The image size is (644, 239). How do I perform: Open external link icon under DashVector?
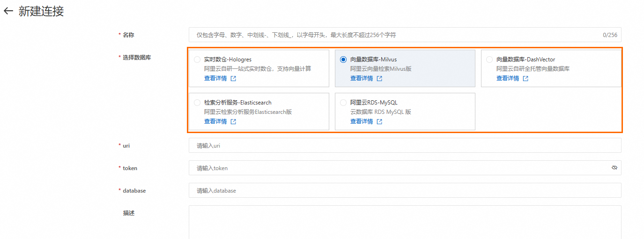tap(526, 79)
